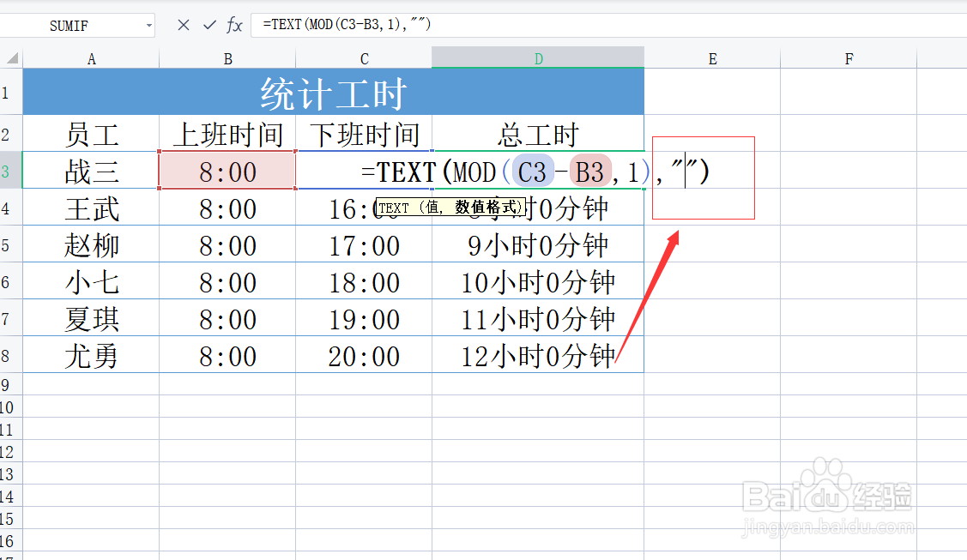967x560 pixels.
Task: Select row header 8
Action: point(10,354)
